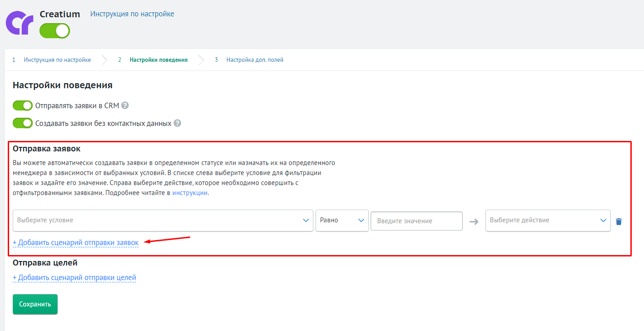Go to step 1 Инструкция по настройке
The width and height of the screenshot is (644, 331).
tap(57, 60)
